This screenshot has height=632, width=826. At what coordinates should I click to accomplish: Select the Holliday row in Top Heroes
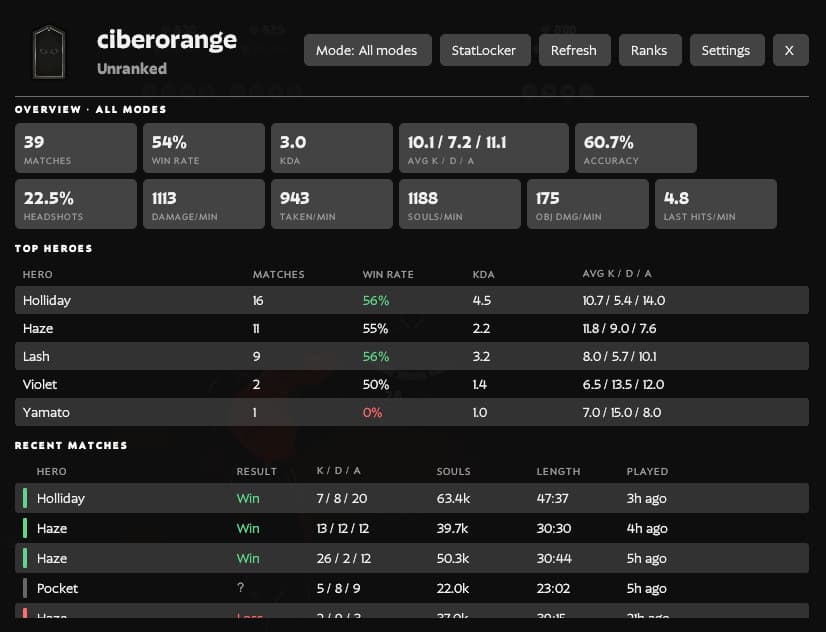412,300
